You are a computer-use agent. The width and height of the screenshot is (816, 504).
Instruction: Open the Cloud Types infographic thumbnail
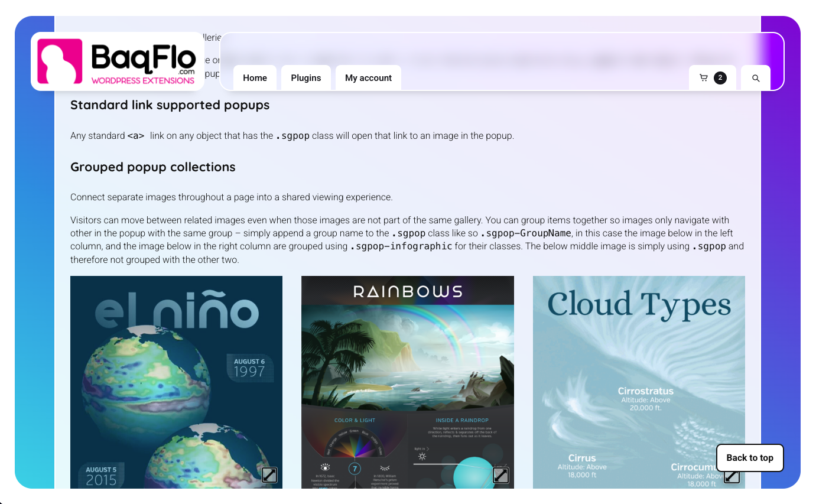(639, 382)
